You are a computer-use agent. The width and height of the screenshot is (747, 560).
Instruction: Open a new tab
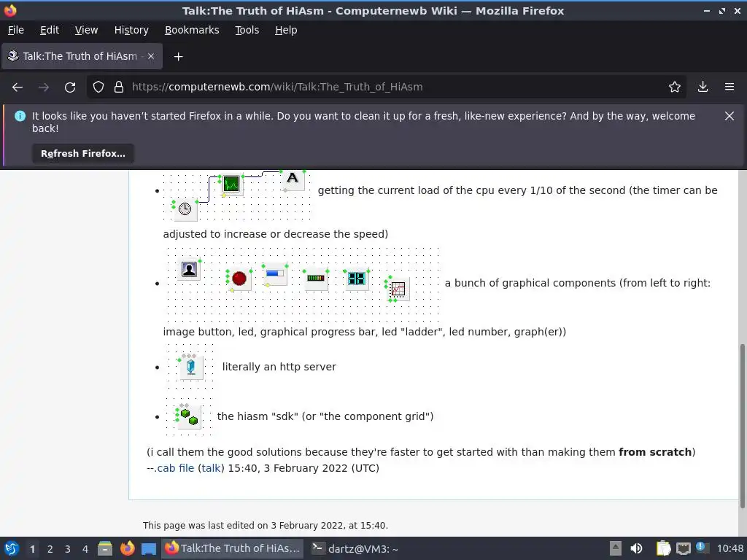pos(178,57)
